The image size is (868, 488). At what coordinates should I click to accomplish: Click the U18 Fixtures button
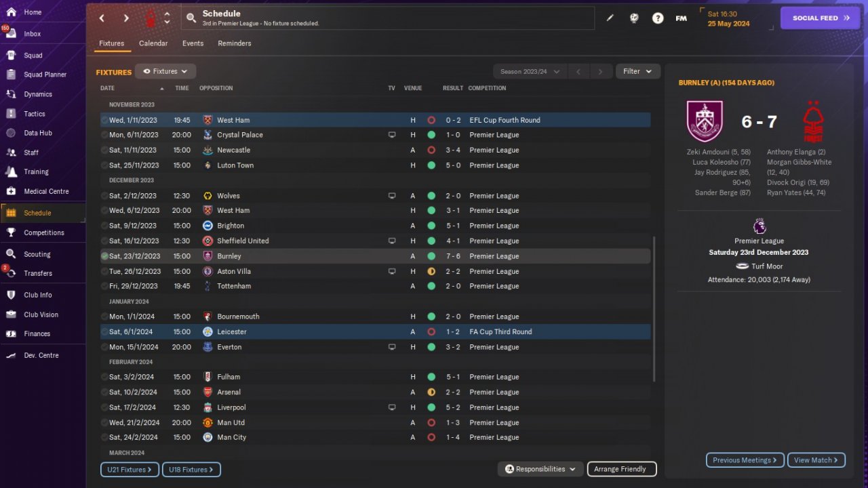click(x=191, y=470)
